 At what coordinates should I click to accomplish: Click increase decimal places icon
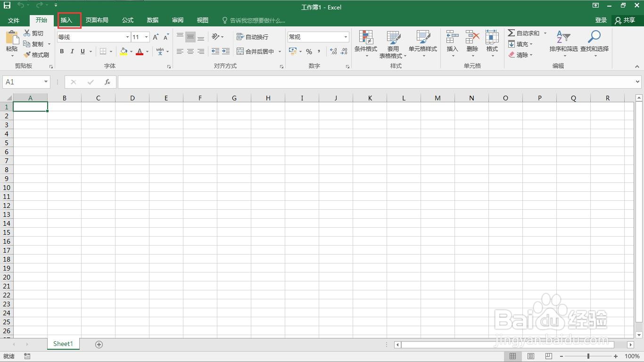pos(333,51)
